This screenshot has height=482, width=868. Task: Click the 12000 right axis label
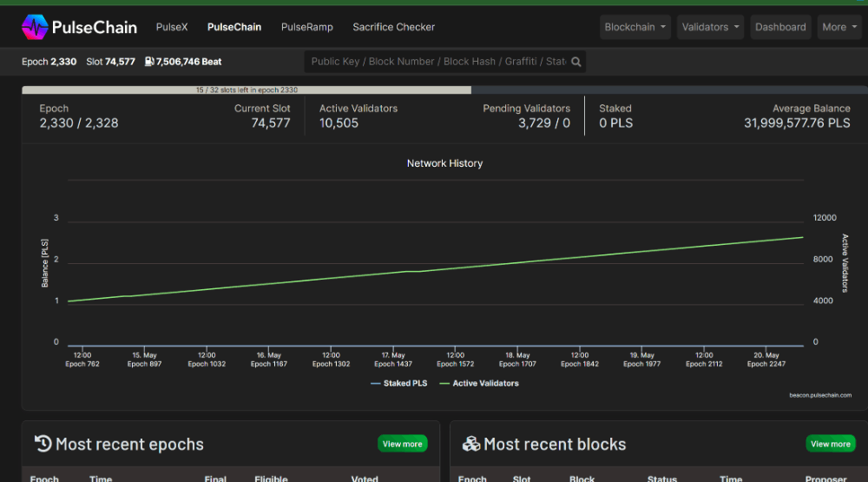coord(825,218)
